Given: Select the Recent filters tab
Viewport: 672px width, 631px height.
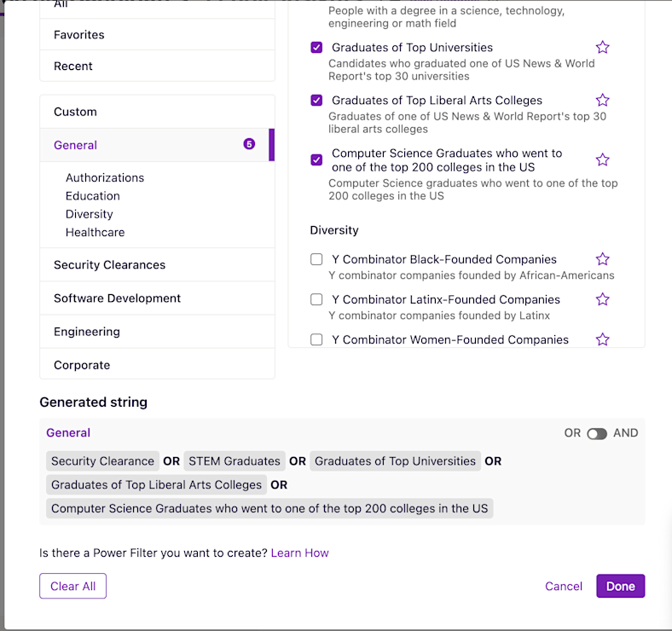Looking at the screenshot, I should pos(73,67).
